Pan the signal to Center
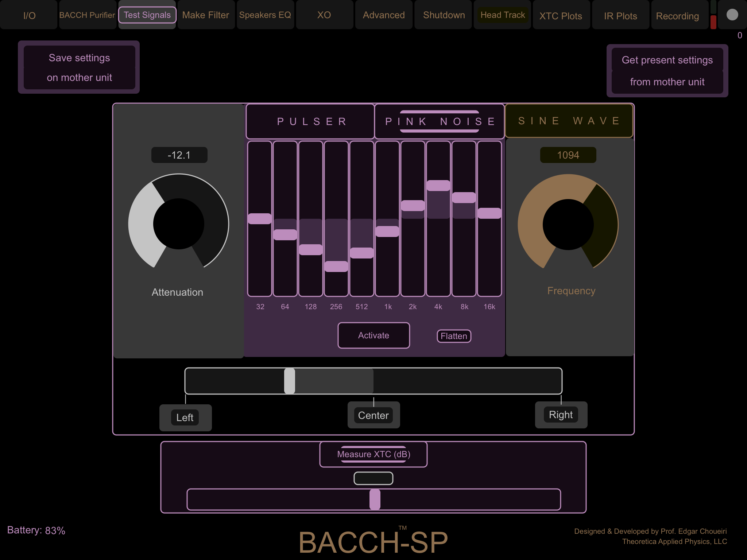The height and width of the screenshot is (560, 747). [373, 415]
